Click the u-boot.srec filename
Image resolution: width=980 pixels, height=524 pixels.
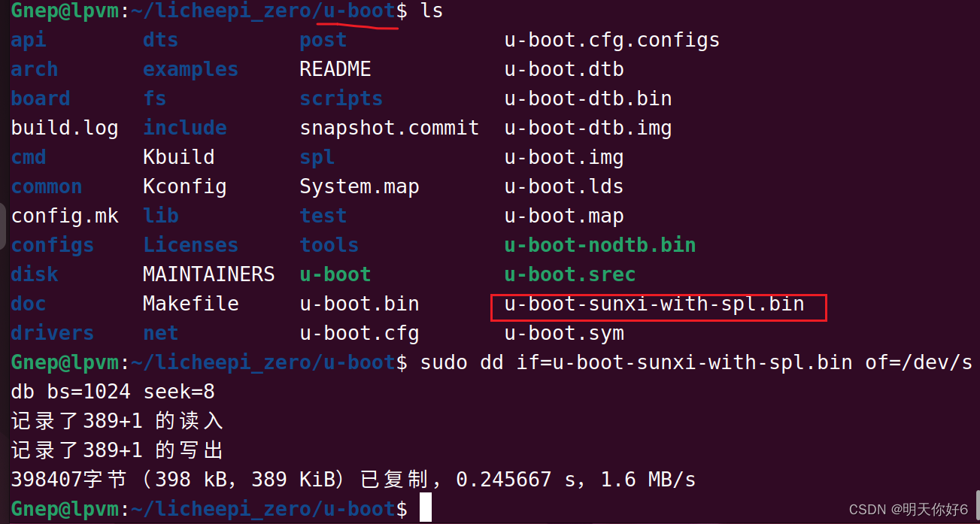pos(569,274)
